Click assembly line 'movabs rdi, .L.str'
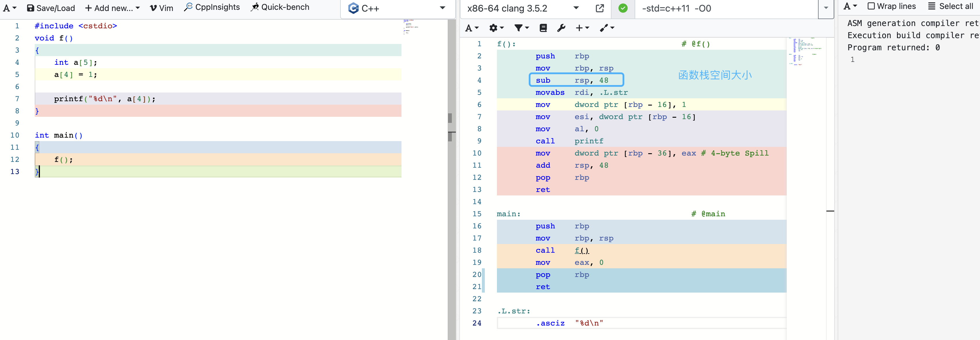Viewport: 980px width, 340px height. click(x=582, y=93)
